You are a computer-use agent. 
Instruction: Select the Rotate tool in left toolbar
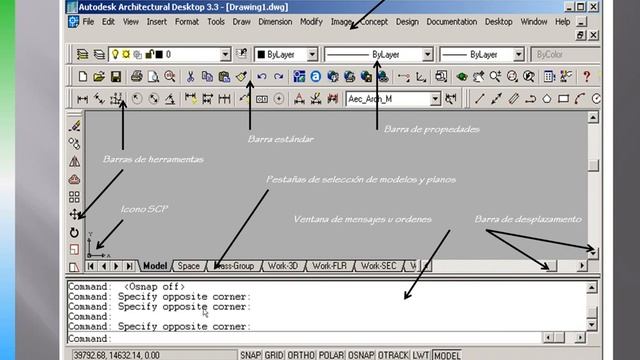point(74,232)
